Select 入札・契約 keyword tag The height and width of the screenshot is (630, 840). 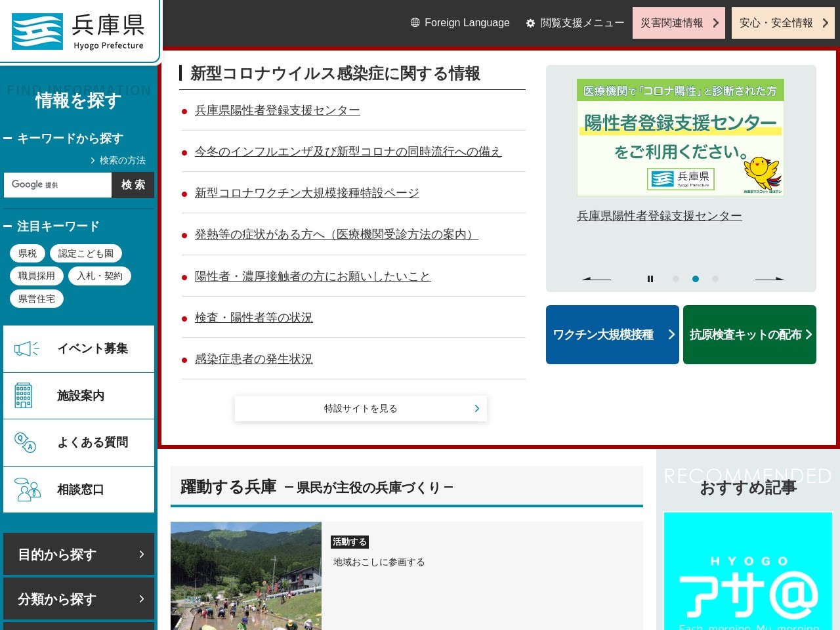click(x=100, y=276)
